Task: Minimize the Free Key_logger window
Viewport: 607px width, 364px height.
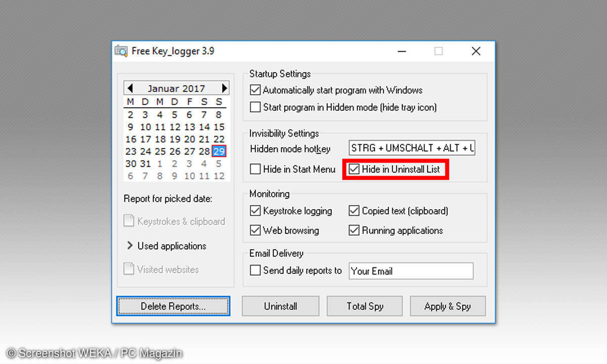Action: point(402,51)
